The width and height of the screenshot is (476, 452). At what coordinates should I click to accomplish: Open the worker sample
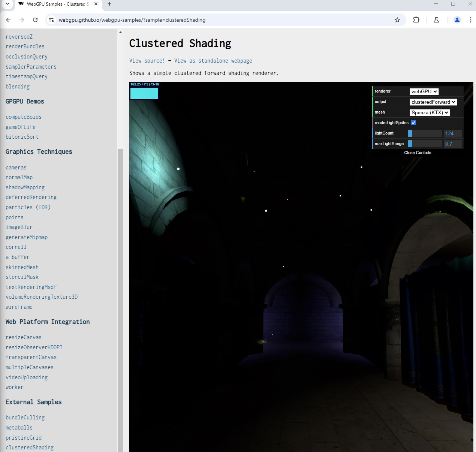pos(15,387)
